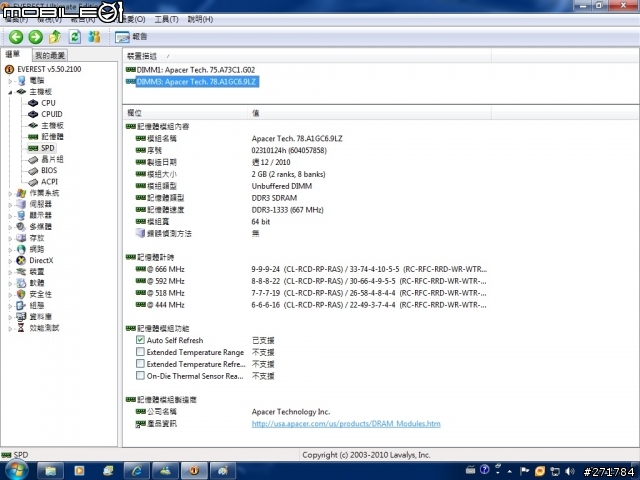Select the DIMM1: Apacer Tech. 75.A73C1.G02 row

click(191, 70)
